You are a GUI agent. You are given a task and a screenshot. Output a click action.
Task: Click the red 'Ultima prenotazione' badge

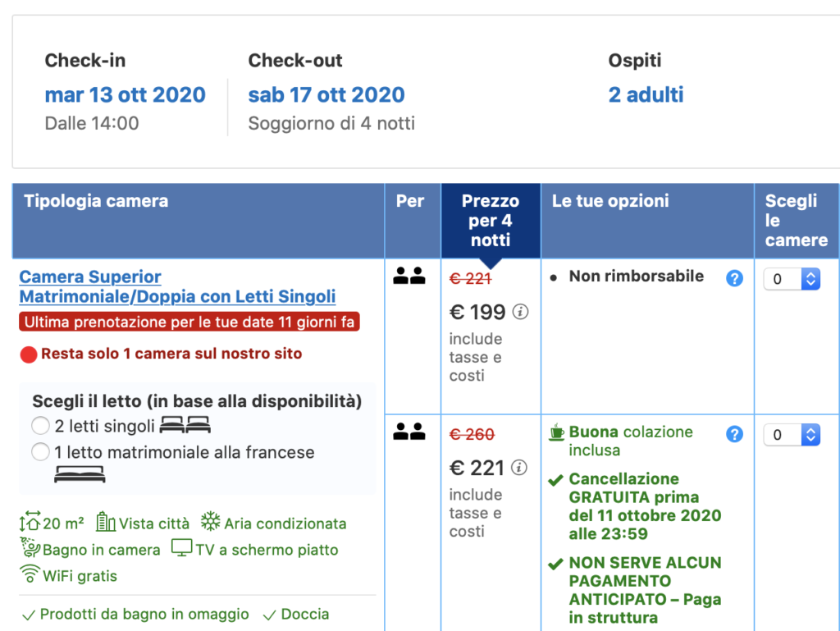[x=189, y=322]
